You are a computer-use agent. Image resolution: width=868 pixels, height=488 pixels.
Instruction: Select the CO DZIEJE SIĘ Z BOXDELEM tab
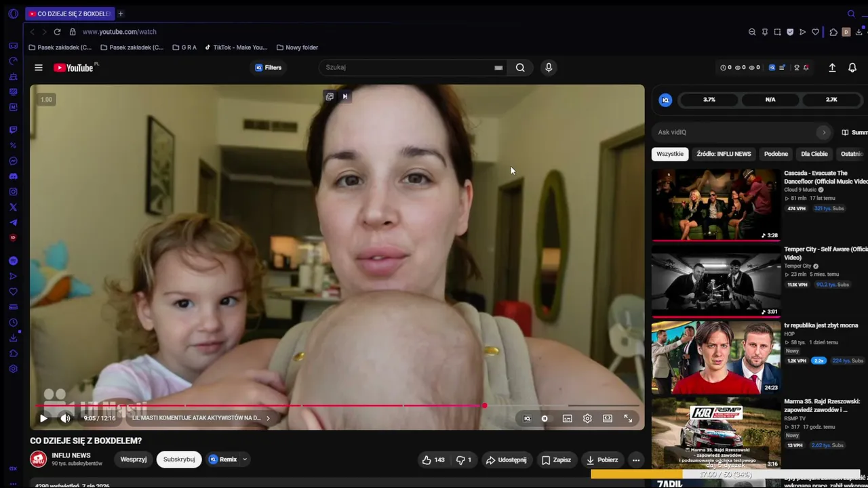pos(71,14)
